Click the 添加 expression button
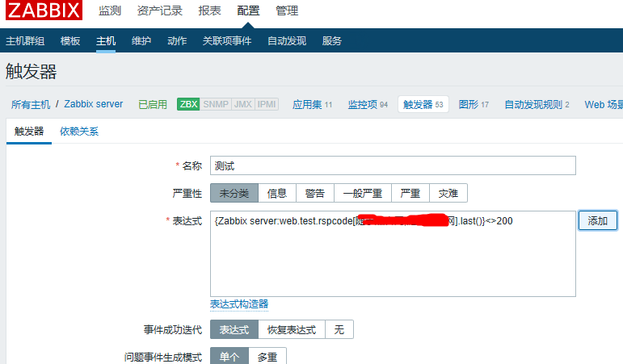623x364 pixels. point(598,220)
